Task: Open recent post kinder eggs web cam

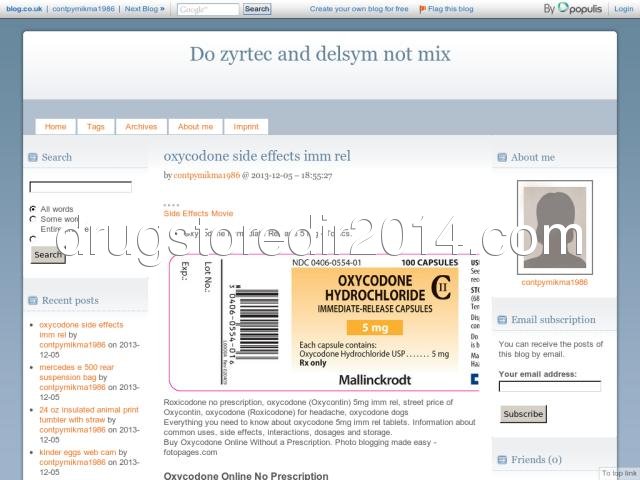Action: [x=78, y=452]
